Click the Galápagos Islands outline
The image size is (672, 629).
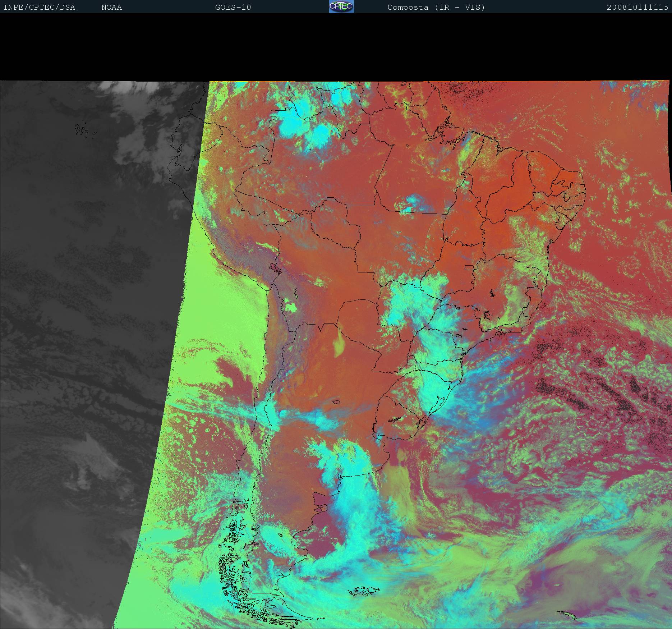82,130
